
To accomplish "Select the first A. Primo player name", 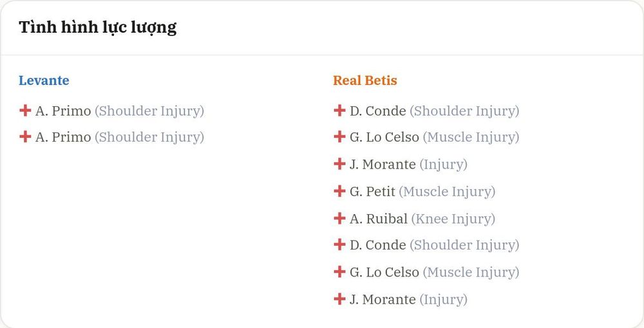I will click(x=63, y=111).
